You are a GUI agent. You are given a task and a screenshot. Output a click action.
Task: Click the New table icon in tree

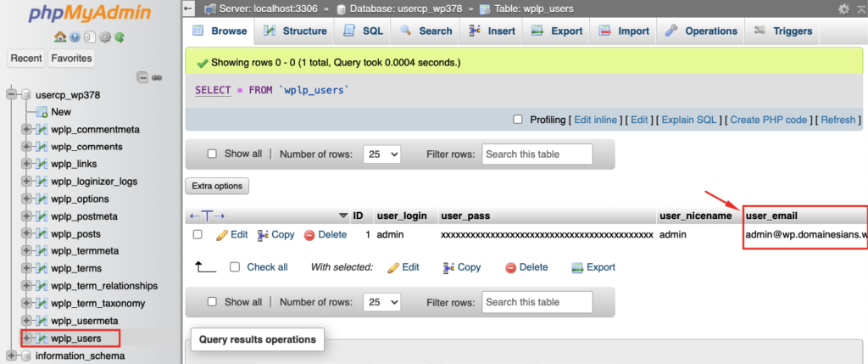pyautogui.click(x=42, y=112)
